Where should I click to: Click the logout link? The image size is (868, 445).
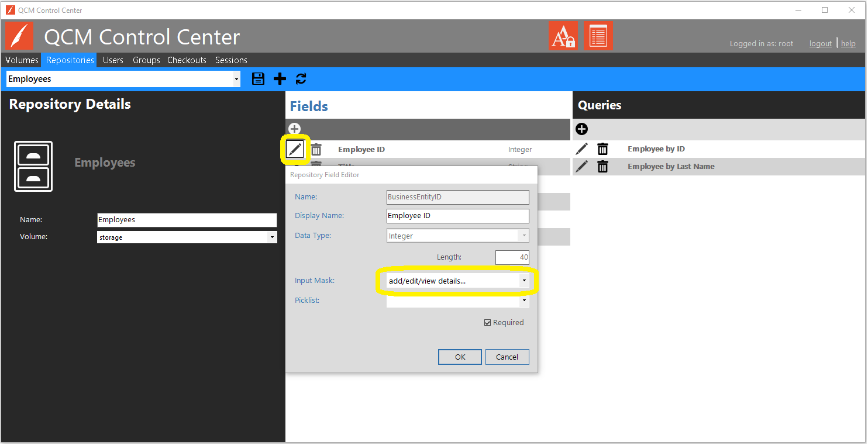[820, 44]
